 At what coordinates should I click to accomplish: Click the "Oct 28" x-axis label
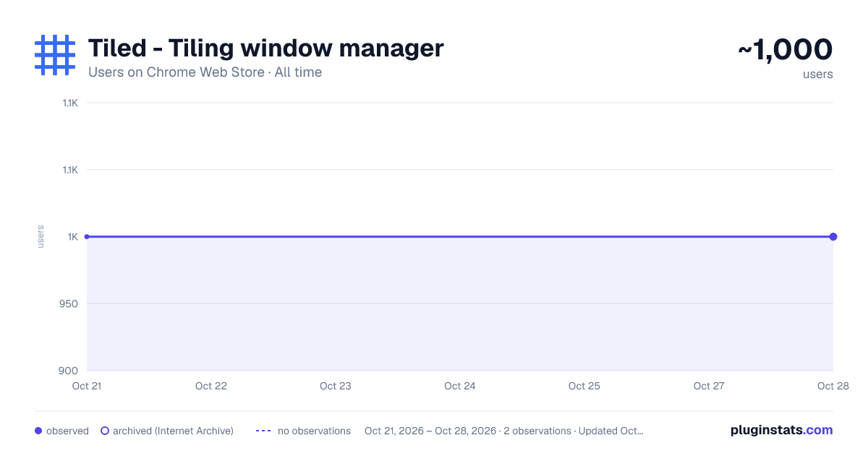click(833, 386)
